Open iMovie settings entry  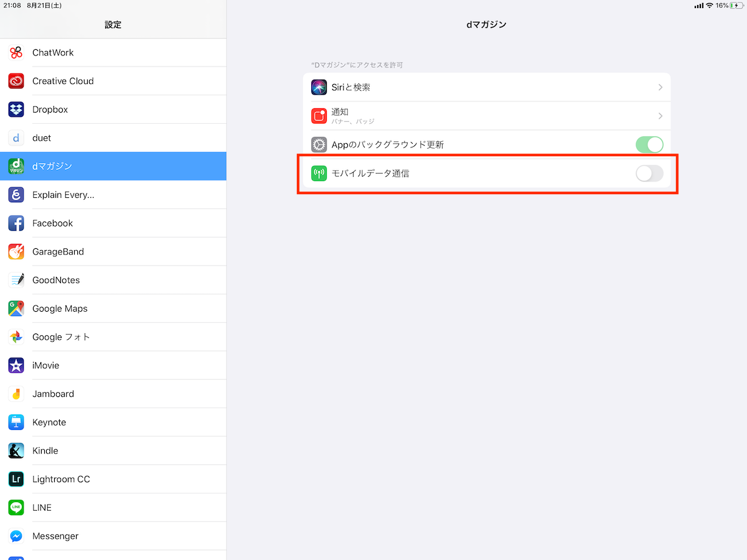113,365
